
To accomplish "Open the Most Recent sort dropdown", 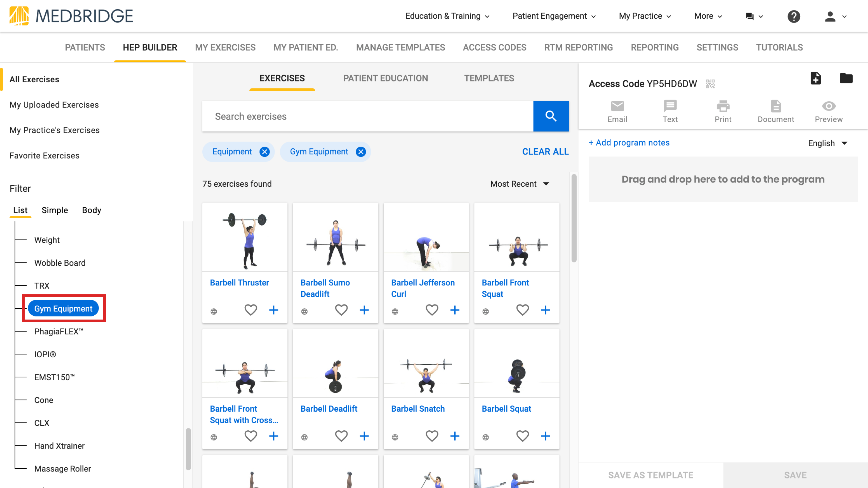I will point(519,184).
